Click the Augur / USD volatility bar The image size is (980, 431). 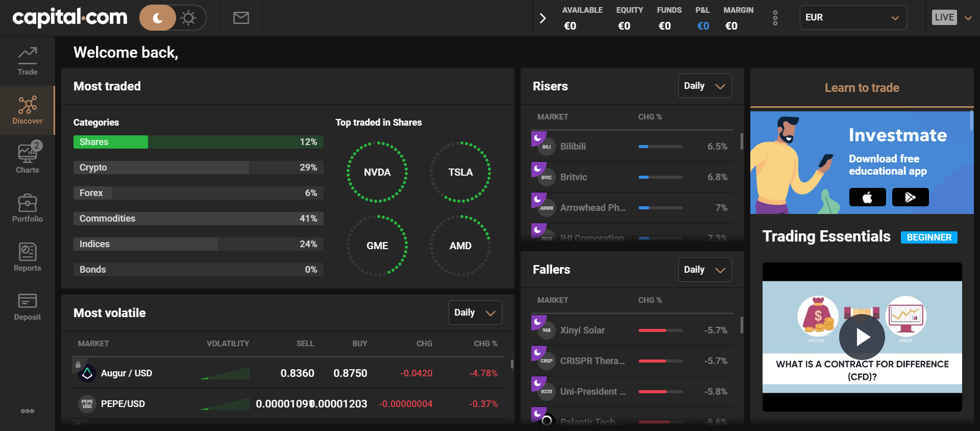point(225,373)
